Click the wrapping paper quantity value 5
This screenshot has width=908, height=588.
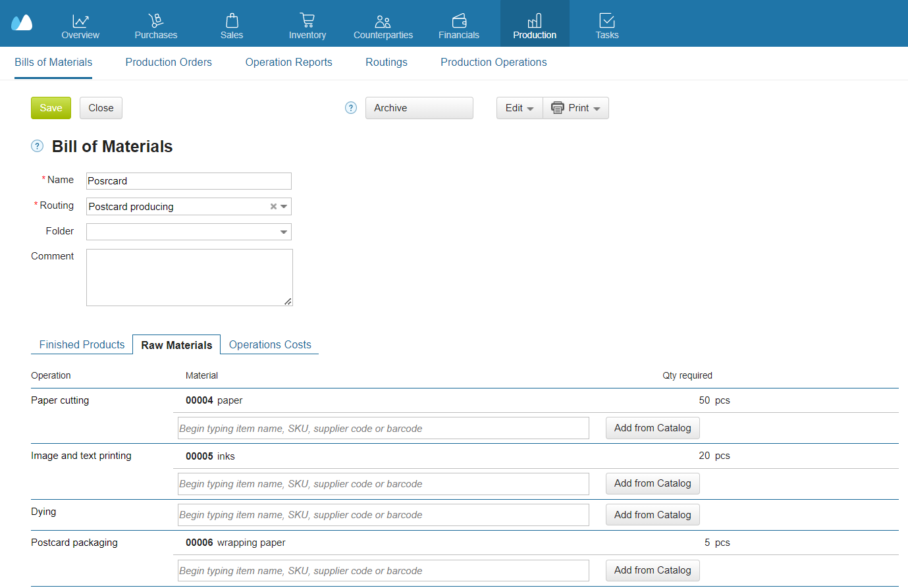[707, 543]
